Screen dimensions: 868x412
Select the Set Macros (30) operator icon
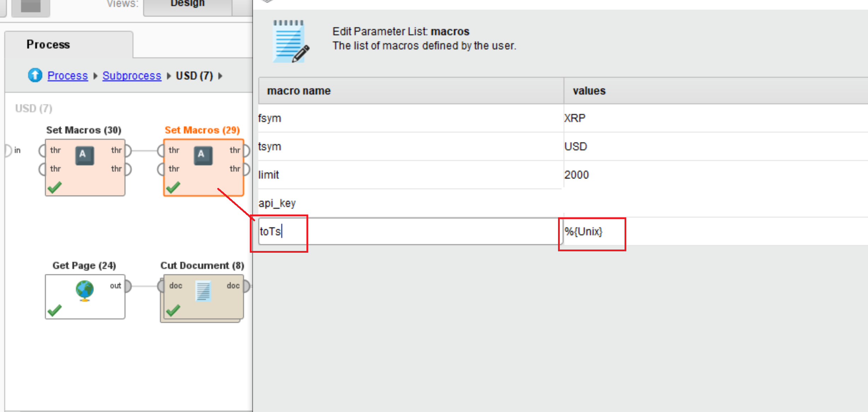click(x=85, y=156)
